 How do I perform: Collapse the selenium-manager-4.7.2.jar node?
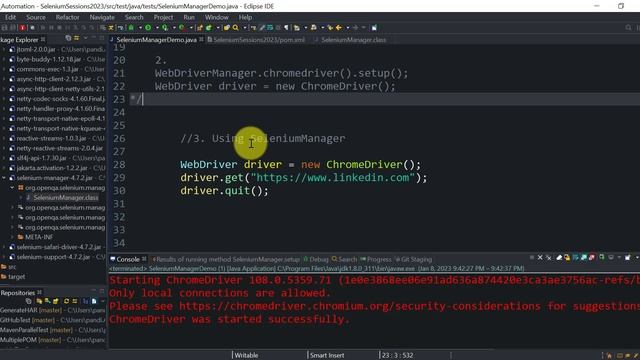(x=4, y=178)
